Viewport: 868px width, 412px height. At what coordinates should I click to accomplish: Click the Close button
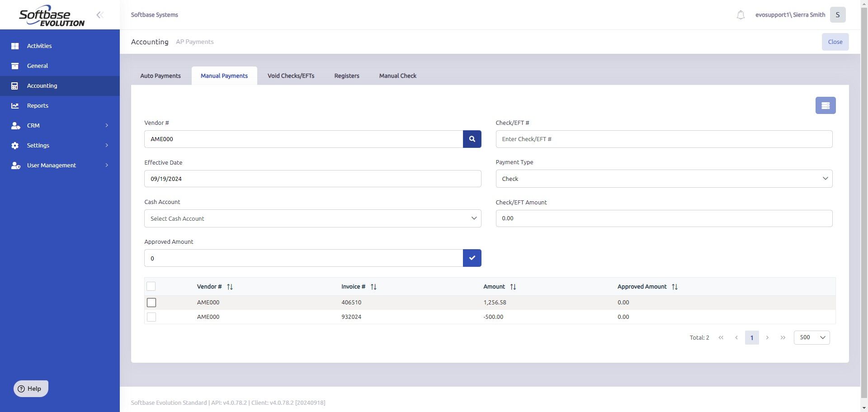(835, 42)
